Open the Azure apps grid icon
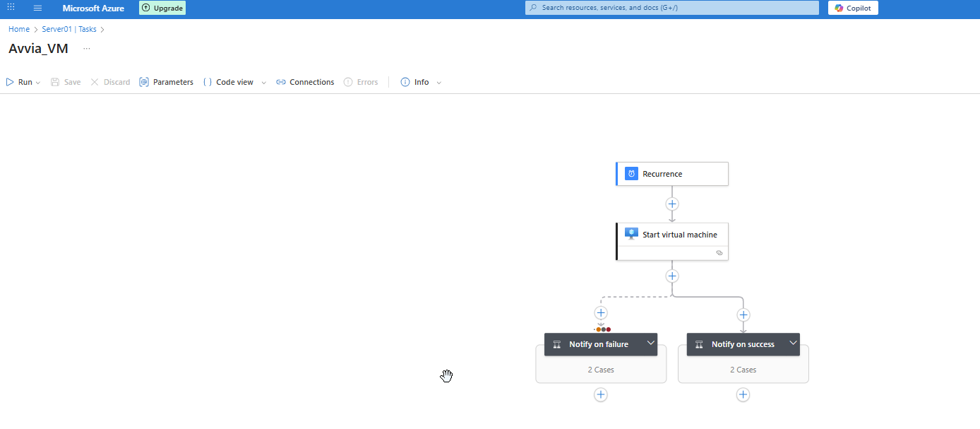Viewport: 980px width, 429px height. [11, 8]
